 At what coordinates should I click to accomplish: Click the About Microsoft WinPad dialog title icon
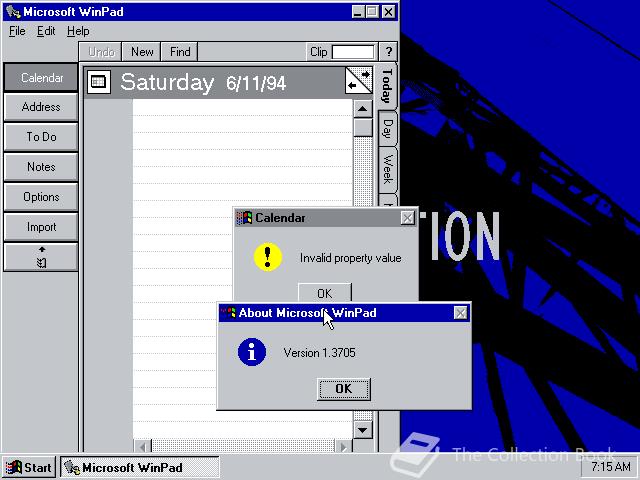click(x=229, y=313)
